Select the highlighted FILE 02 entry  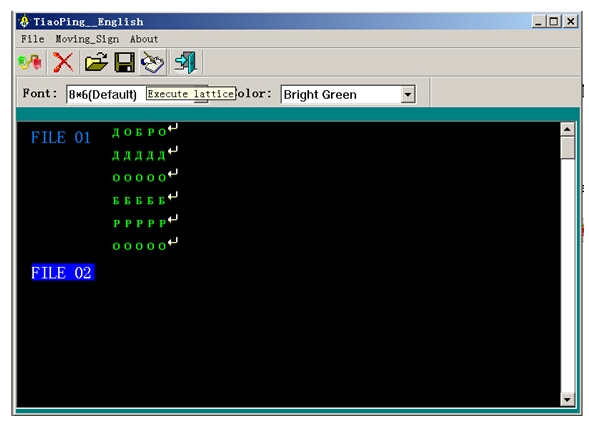coord(62,272)
